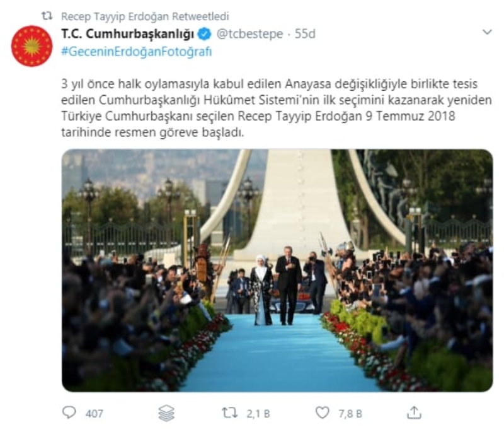Screen dimensions: 504x432
Task: Open the share menu via upload arrow icon
Action: (x=414, y=412)
